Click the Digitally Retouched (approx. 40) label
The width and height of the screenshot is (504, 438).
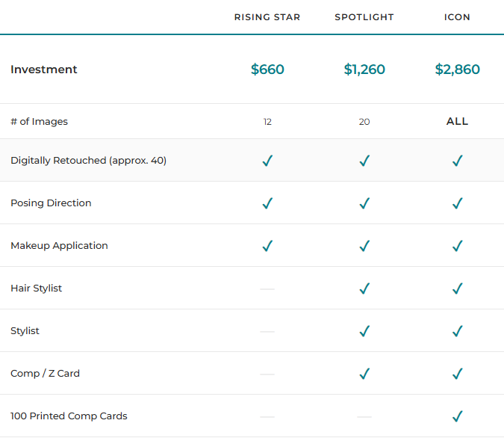coord(88,161)
